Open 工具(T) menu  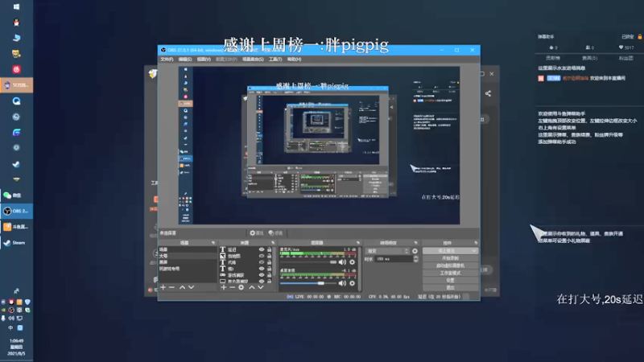coord(275,60)
